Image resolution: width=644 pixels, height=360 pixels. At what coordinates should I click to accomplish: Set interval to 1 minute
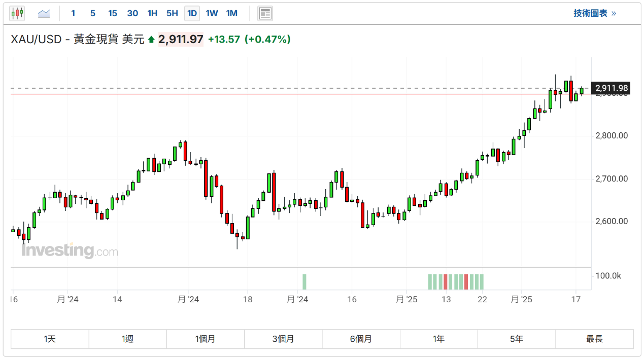(x=73, y=13)
